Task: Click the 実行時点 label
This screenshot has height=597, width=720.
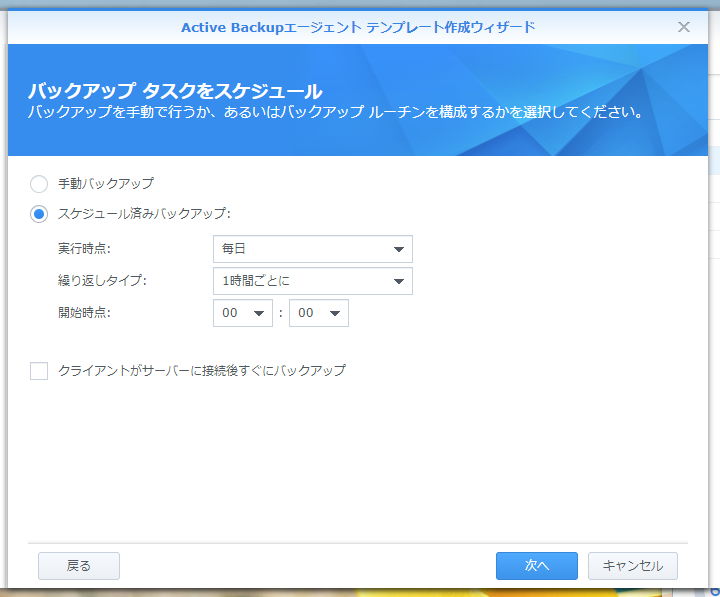Action: tap(84, 249)
